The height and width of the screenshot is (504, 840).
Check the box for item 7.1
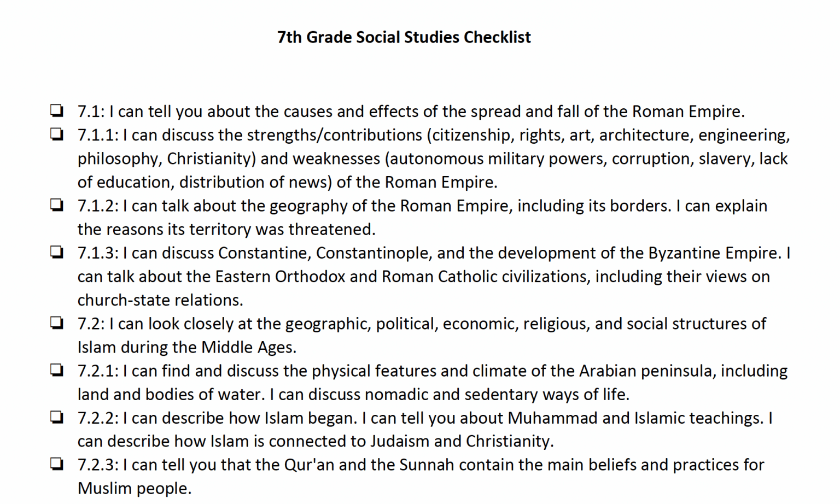tap(56, 110)
